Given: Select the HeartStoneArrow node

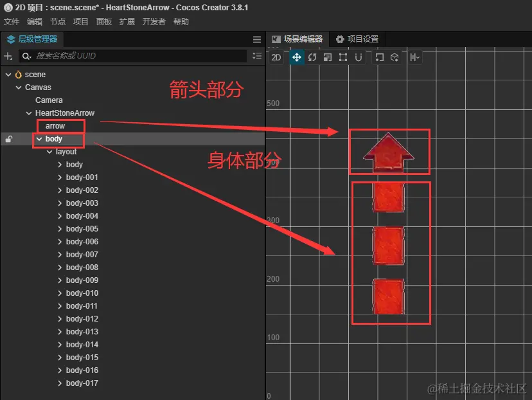Looking at the screenshot, I should pos(65,113).
